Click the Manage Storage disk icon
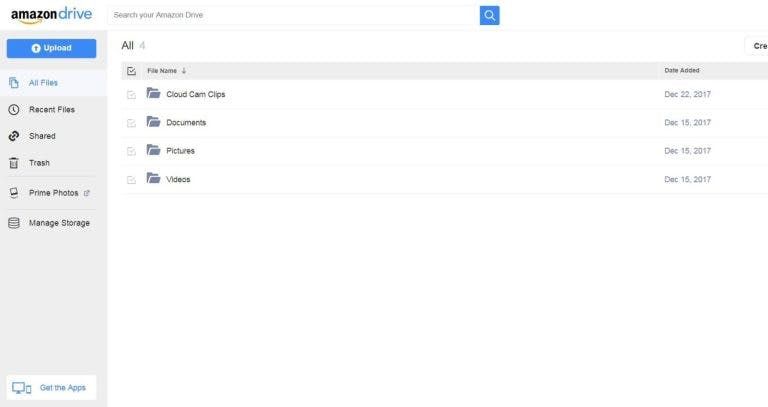 point(14,223)
